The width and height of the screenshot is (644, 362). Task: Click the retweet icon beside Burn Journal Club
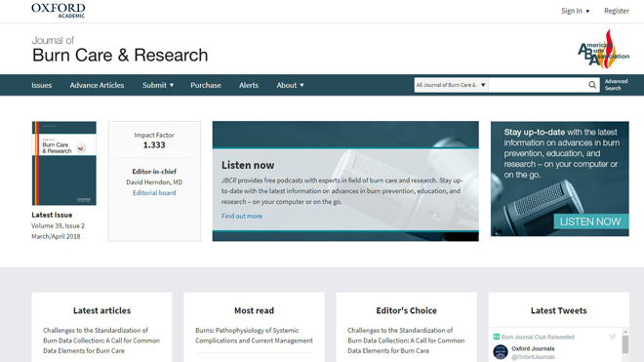[496, 337]
